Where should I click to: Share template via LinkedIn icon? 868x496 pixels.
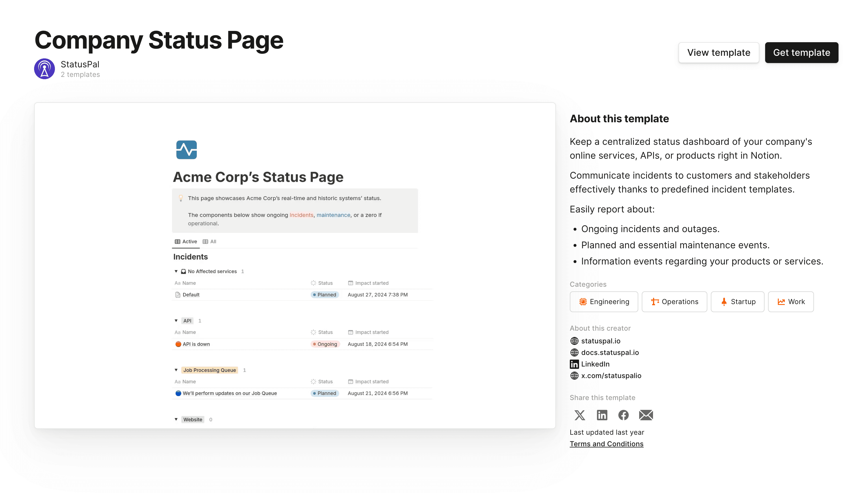point(602,415)
